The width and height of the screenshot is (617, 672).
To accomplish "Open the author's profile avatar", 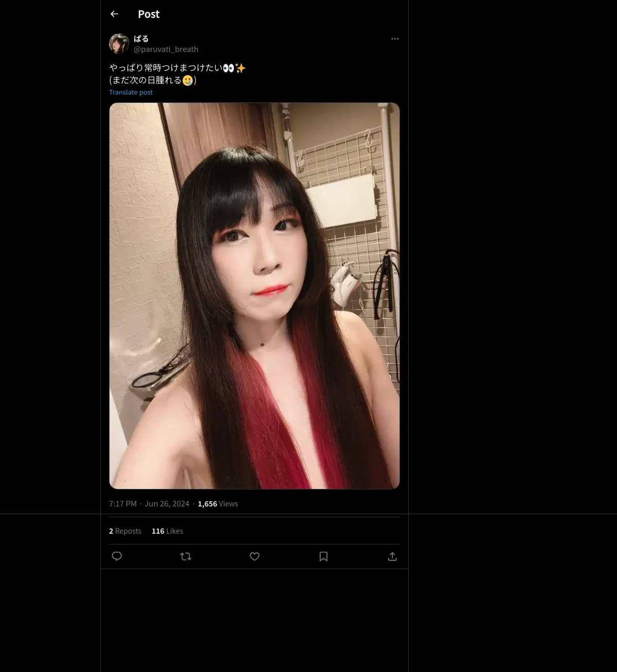I will tap(119, 44).
